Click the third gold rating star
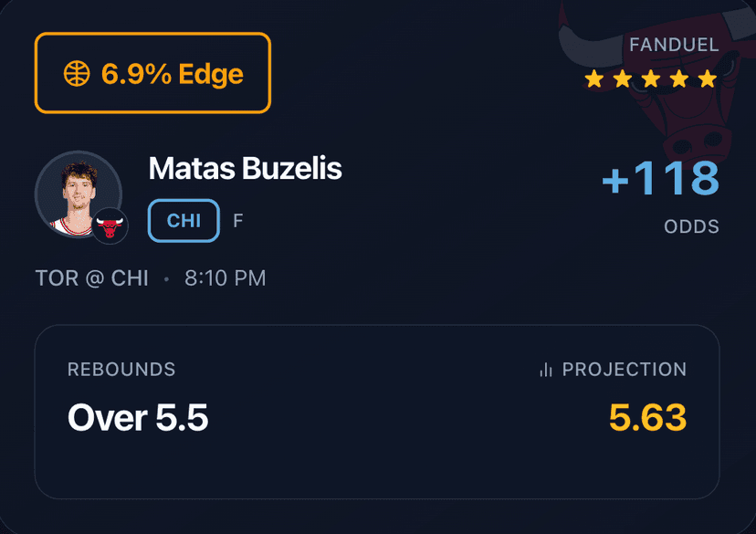Screen dimensions: 756x534 point(651,79)
